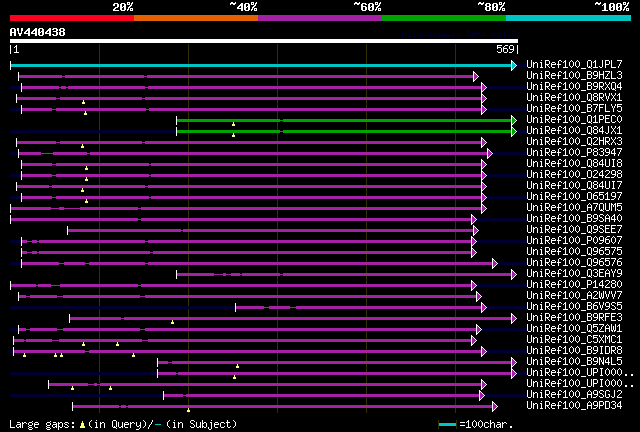
Task: Click the ~100% identity scale label
Action: pos(612,7)
